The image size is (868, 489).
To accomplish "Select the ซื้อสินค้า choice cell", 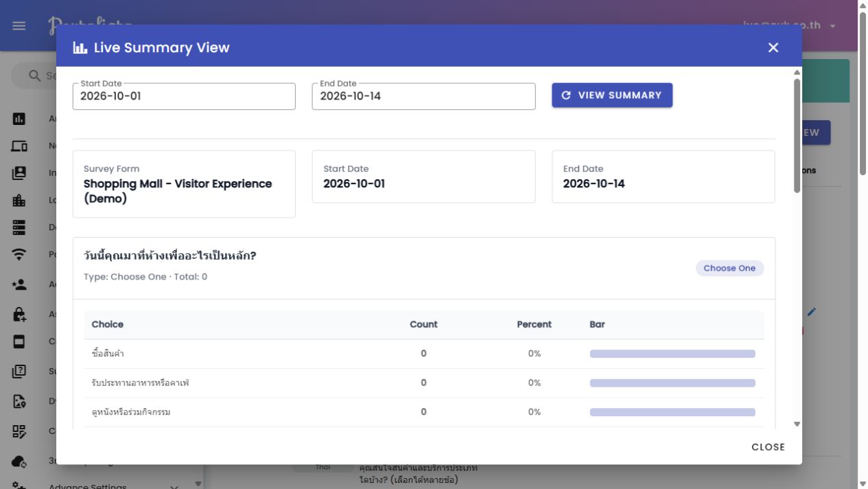I will [x=108, y=354].
